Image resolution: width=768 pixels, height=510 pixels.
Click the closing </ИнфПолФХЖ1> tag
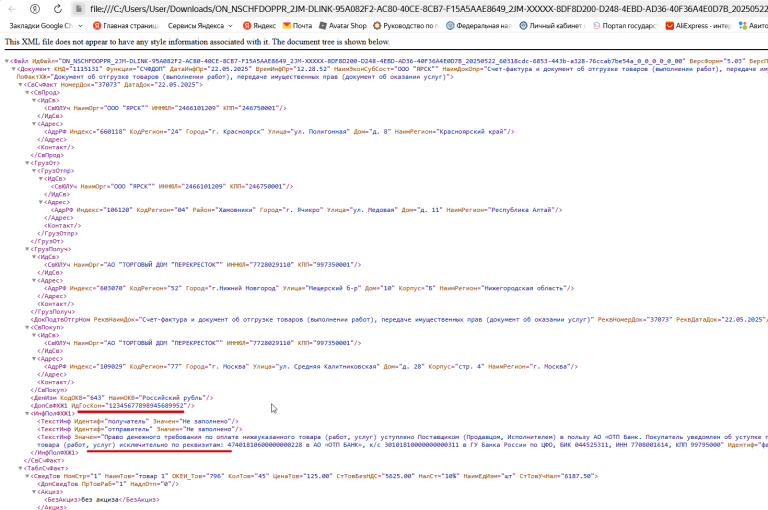(x=54, y=453)
